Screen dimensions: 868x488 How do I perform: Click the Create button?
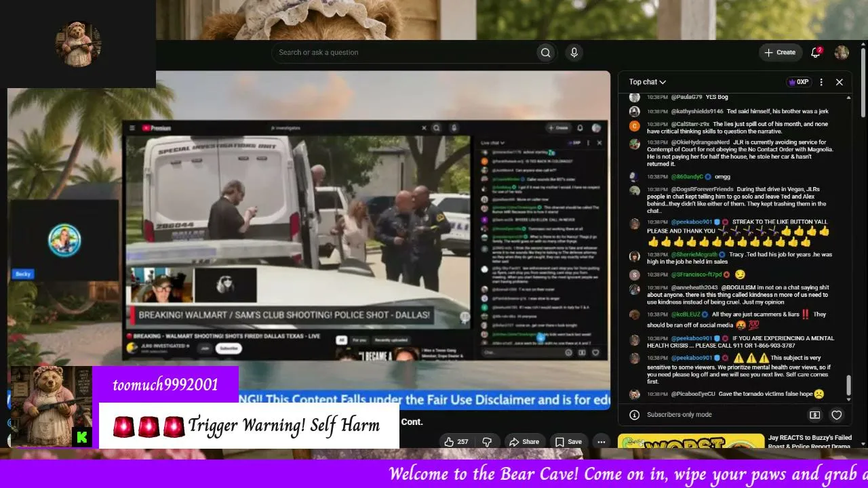[780, 52]
